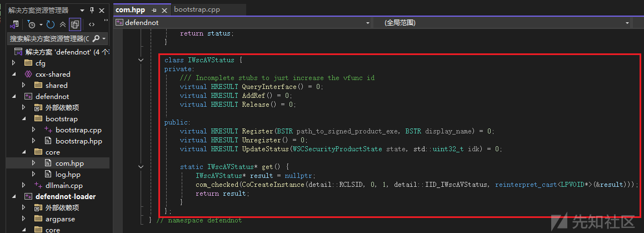Expand the com.hpp file node in the tree
Image resolution: width=644 pixels, height=233 pixels.
pos(34,163)
